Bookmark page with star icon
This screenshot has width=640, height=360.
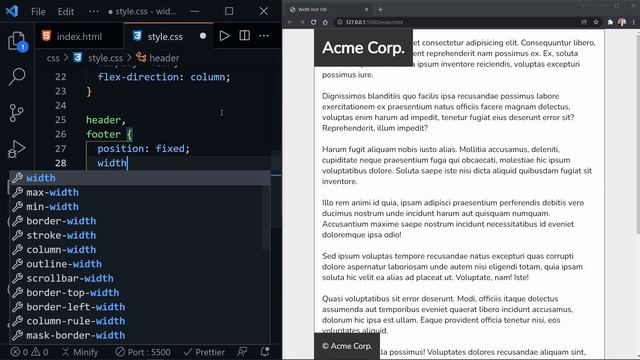596,22
